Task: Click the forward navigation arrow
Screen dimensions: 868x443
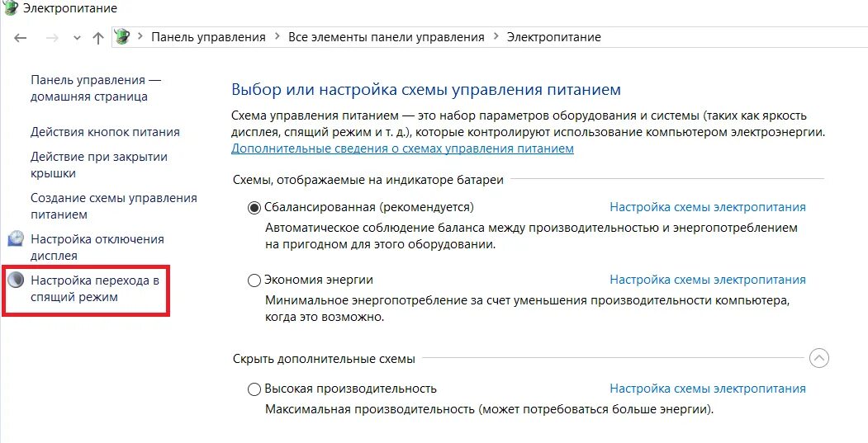Action: pos(51,37)
